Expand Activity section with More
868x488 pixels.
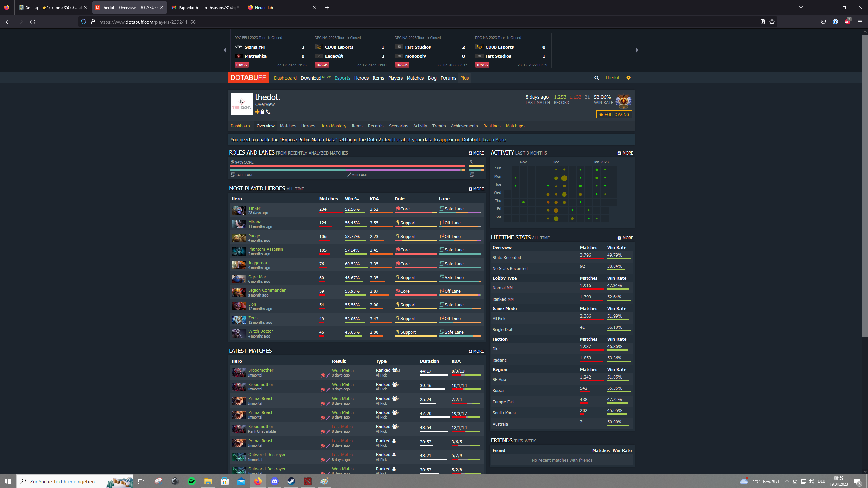(626, 153)
